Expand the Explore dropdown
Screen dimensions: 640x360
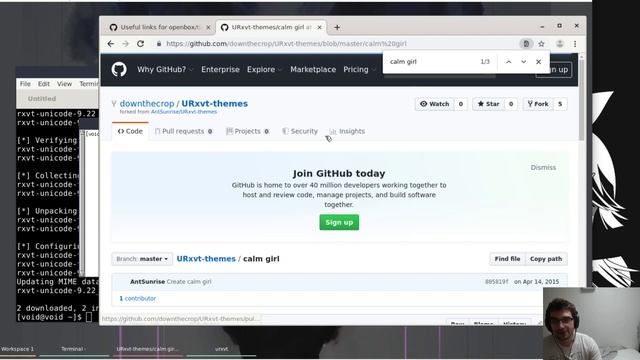coord(264,69)
